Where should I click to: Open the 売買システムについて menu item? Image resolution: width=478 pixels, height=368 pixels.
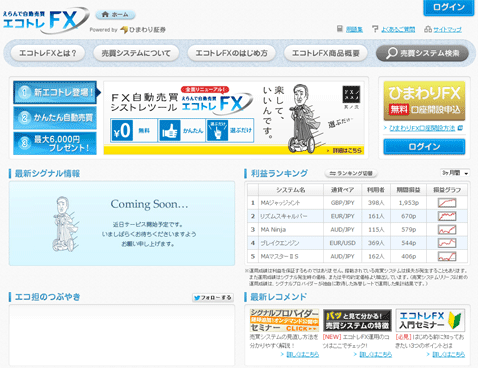136,53
